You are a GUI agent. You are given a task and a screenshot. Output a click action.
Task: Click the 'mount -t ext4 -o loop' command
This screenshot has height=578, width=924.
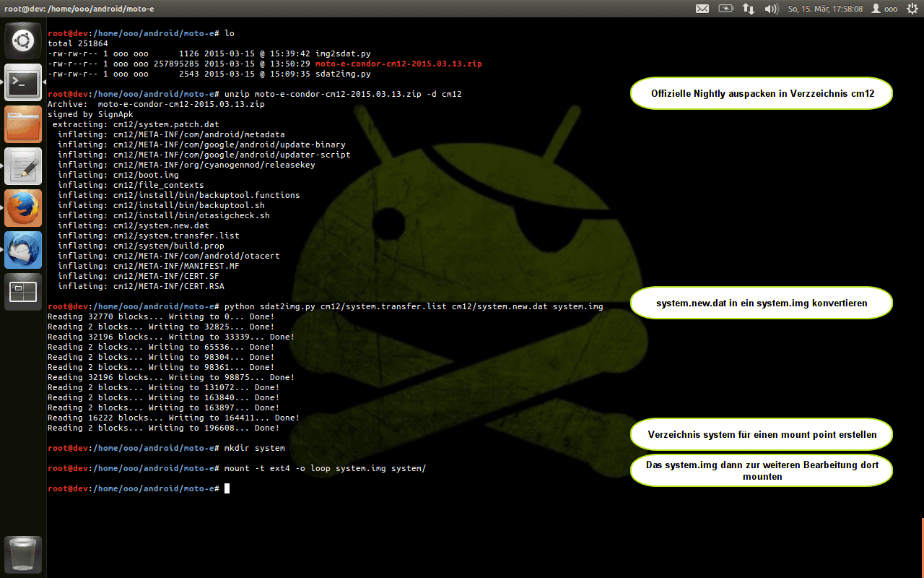point(326,468)
